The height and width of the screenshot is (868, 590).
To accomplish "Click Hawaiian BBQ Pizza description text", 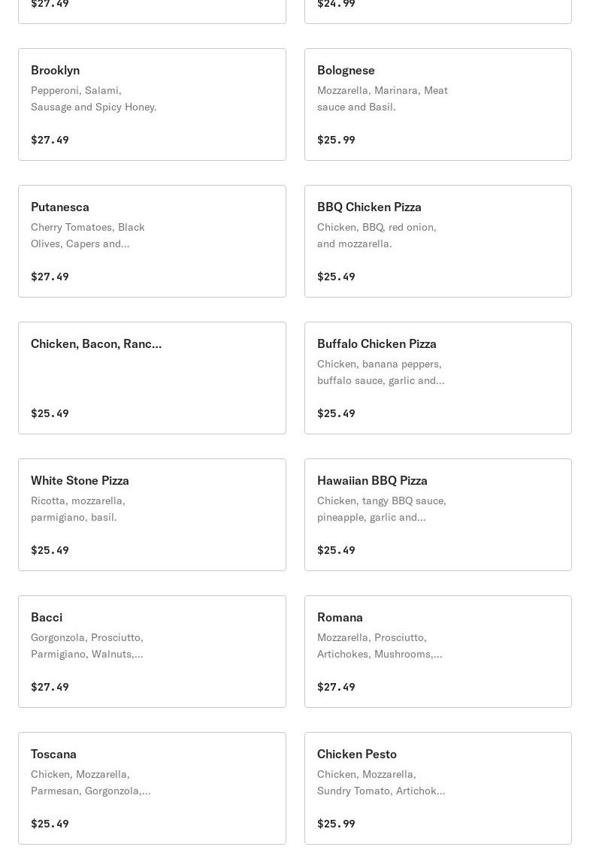I will click(381, 509).
